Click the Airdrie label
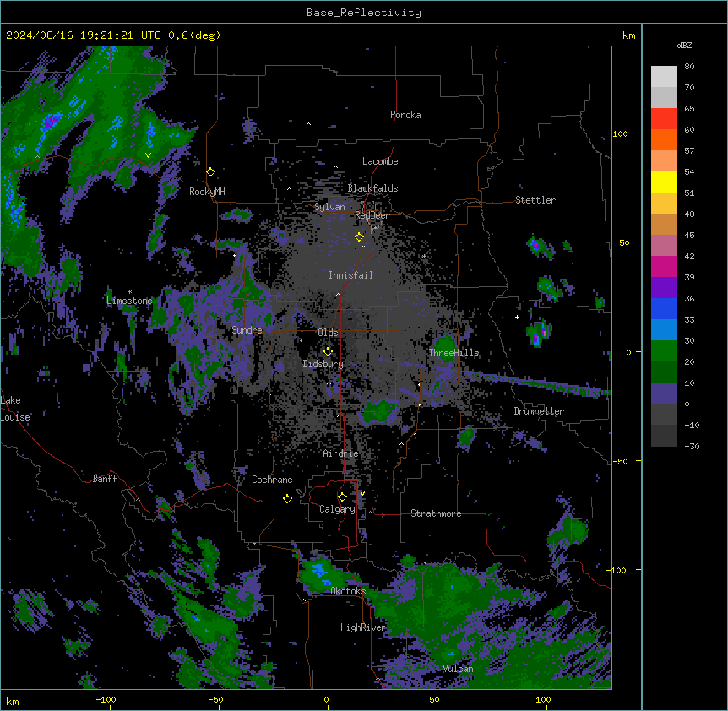The width and height of the screenshot is (728, 711). click(340, 453)
